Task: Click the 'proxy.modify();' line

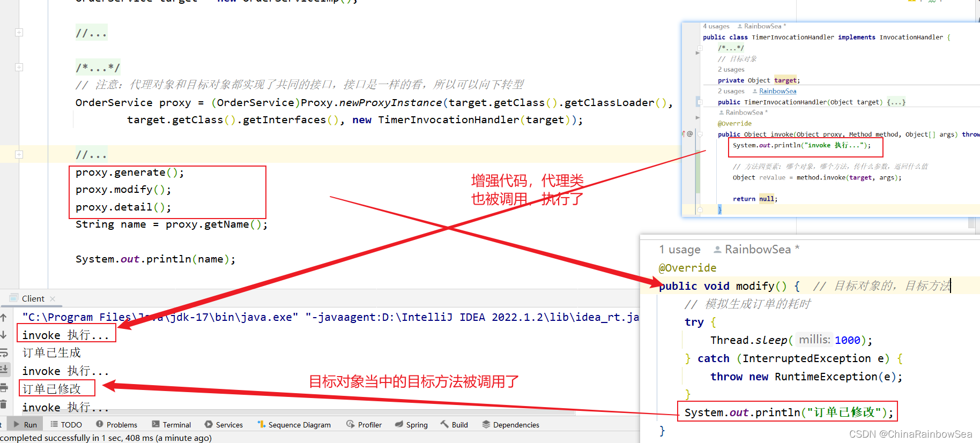Action: pyautogui.click(x=123, y=190)
